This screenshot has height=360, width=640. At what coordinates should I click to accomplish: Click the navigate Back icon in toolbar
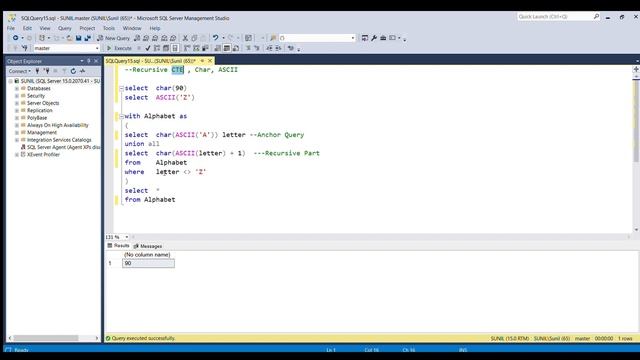click(15, 38)
